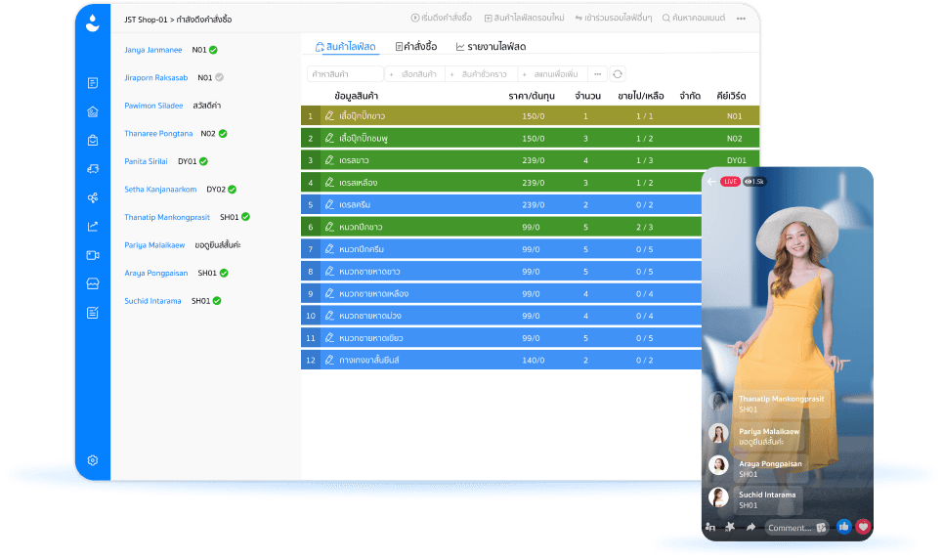Edit pencil icon for หมวกชายหาดม่วง row
The width and height of the screenshot is (943, 560).
(x=329, y=316)
